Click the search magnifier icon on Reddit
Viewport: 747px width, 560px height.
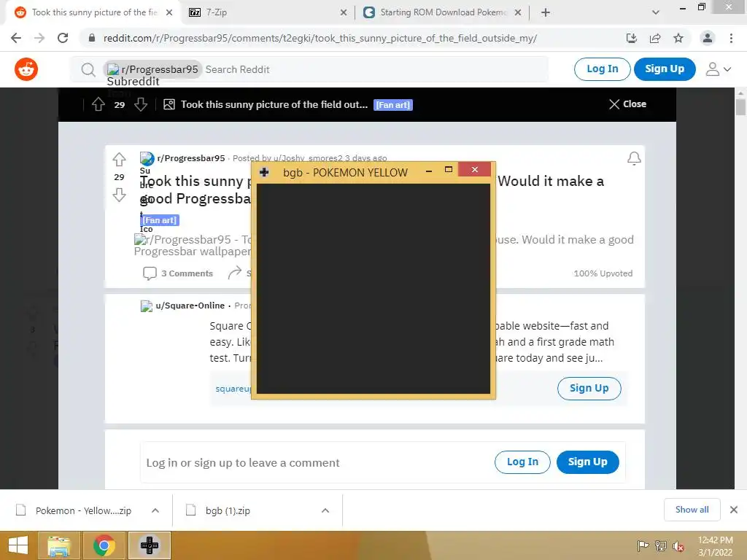click(88, 69)
